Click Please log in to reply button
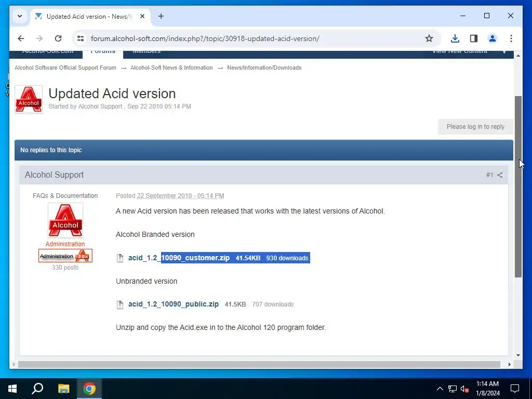The height and width of the screenshot is (399, 532). click(475, 127)
